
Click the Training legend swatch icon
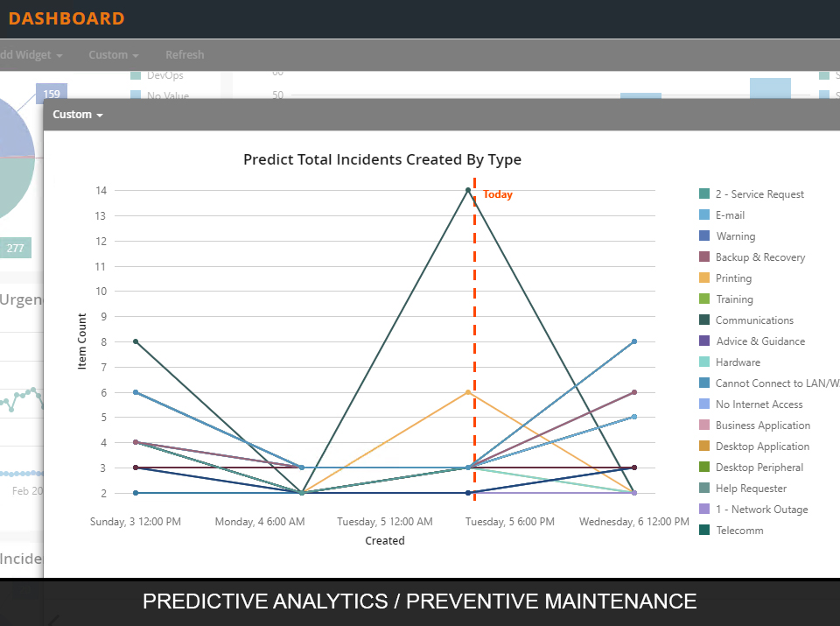(x=704, y=299)
